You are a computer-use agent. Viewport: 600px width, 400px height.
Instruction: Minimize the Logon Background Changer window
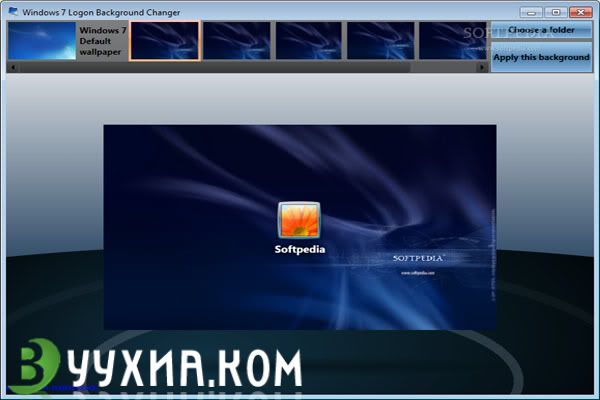[x=531, y=12]
